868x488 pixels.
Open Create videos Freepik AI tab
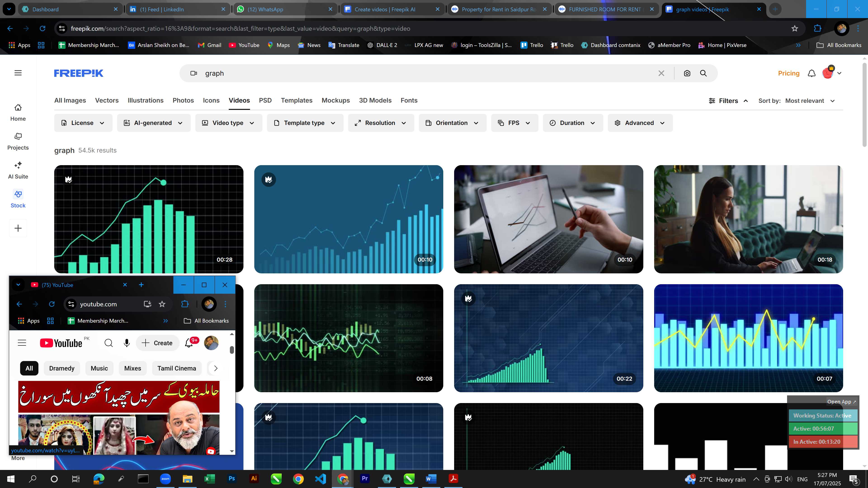tap(392, 9)
